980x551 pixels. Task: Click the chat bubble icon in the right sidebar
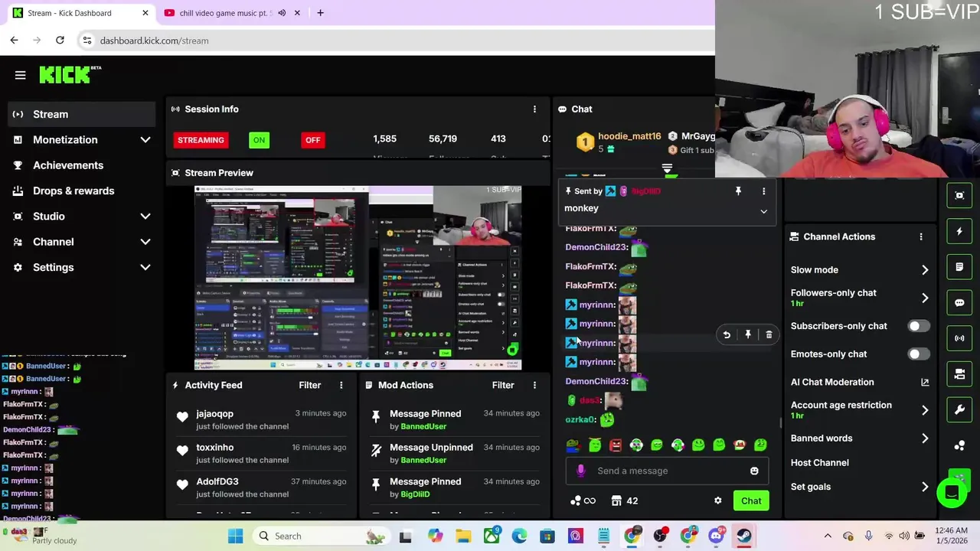(959, 302)
